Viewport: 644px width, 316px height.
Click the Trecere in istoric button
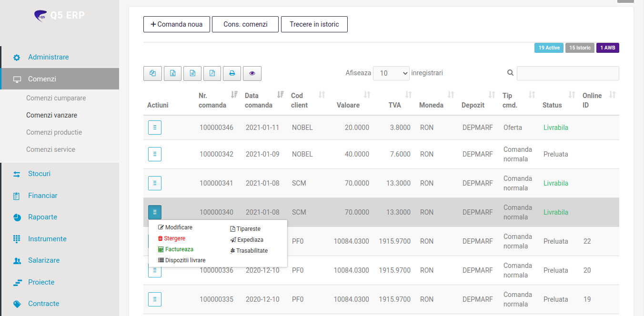coord(314,24)
